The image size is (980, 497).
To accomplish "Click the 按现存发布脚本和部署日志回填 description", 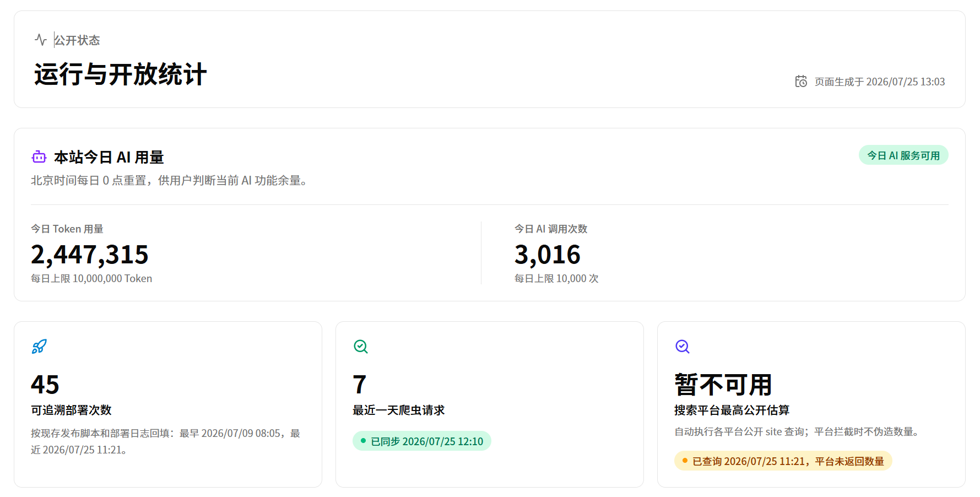I will pyautogui.click(x=165, y=441).
